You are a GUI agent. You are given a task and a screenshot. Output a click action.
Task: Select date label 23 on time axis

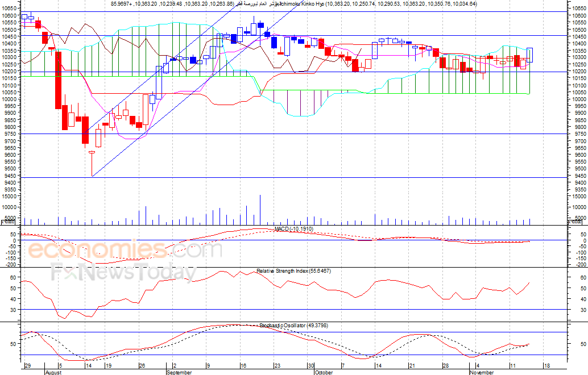point(277,366)
